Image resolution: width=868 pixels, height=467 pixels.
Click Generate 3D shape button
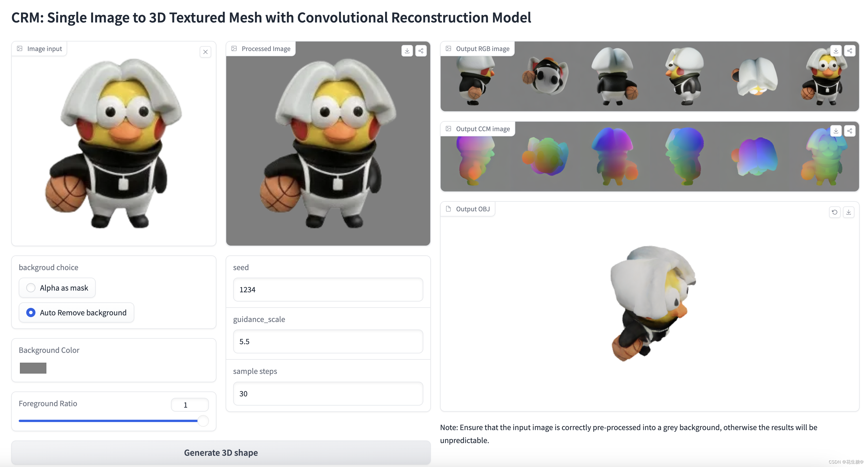pos(221,451)
